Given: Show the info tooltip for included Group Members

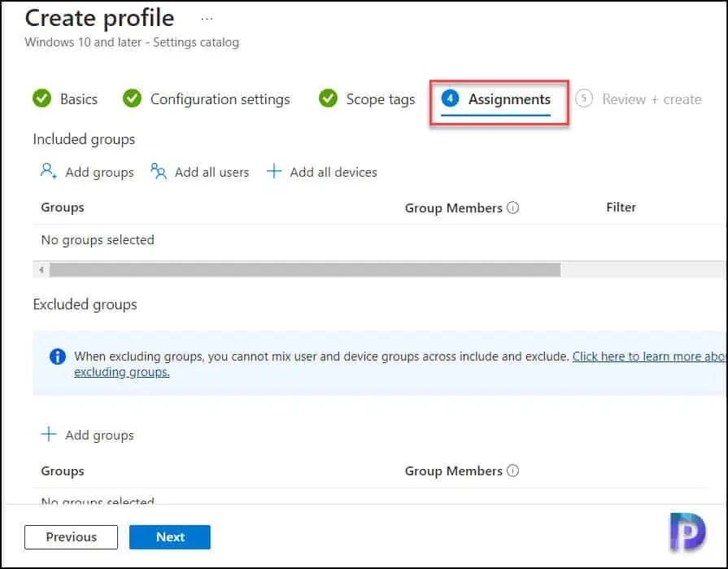Looking at the screenshot, I should pos(512,208).
